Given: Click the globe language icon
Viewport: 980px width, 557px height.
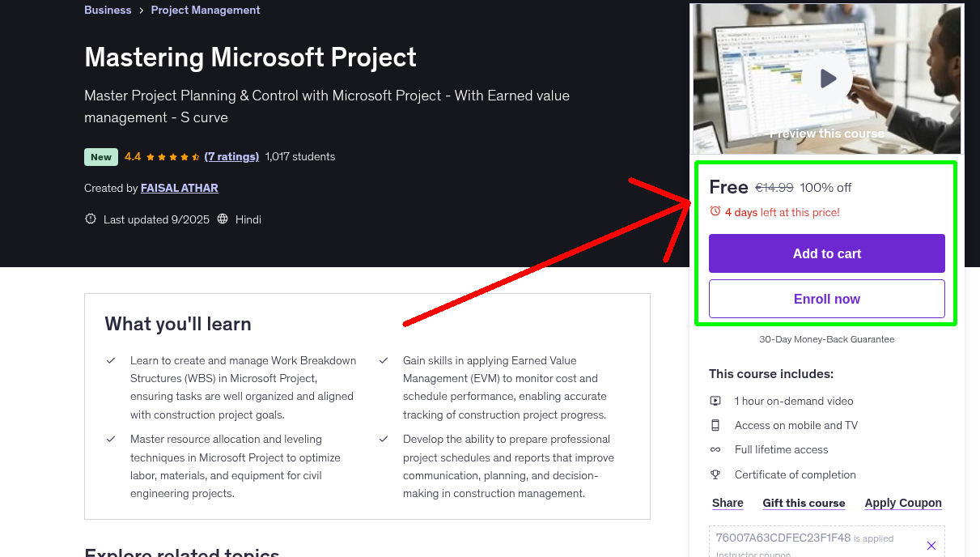Looking at the screenshot, I should (x=223, y=219).
